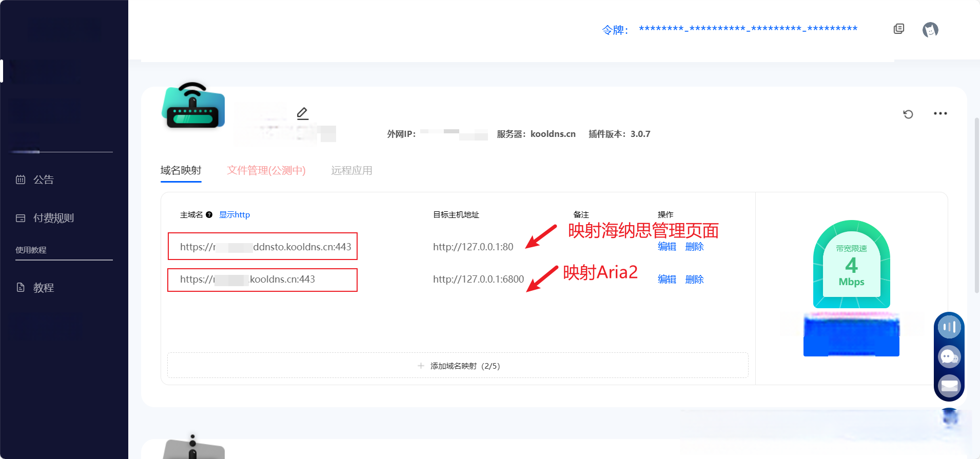Click the 外网IP label

click(401, 134)
